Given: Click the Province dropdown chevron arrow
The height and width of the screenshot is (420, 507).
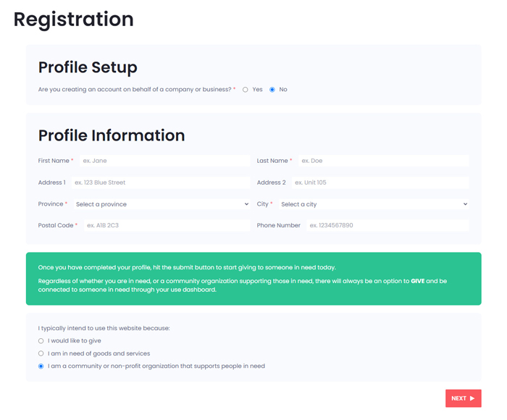Looking at the screenshot, I should click(x=246, y=204).
